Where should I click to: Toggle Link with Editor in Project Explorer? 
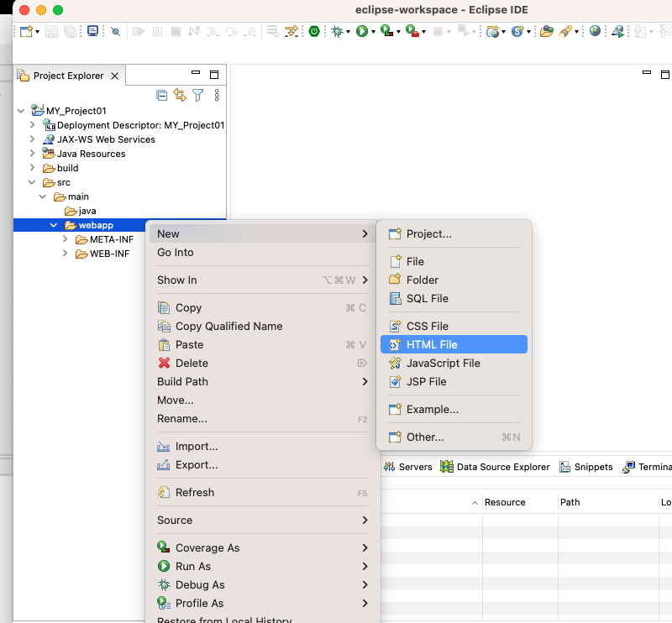[180, 95]
